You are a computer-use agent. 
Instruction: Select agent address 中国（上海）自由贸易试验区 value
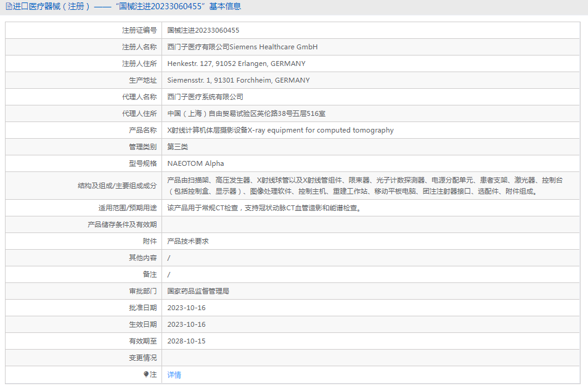(x=247, y=113)
